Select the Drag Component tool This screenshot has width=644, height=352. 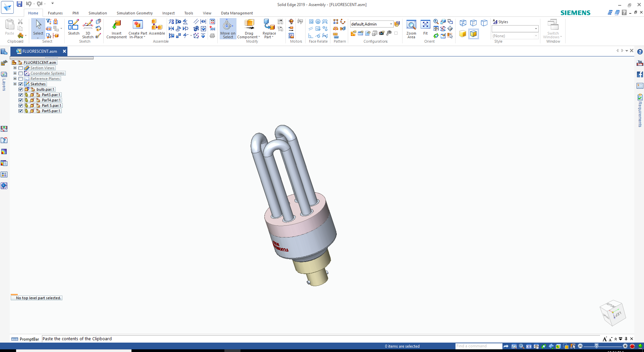[249, 29]
